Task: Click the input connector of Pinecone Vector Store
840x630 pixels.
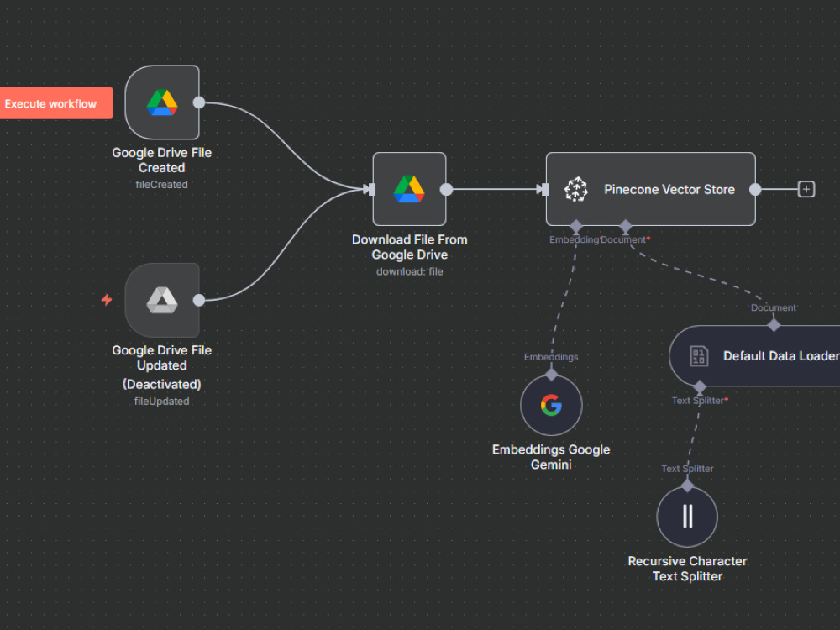Action: tap(543, 189)
